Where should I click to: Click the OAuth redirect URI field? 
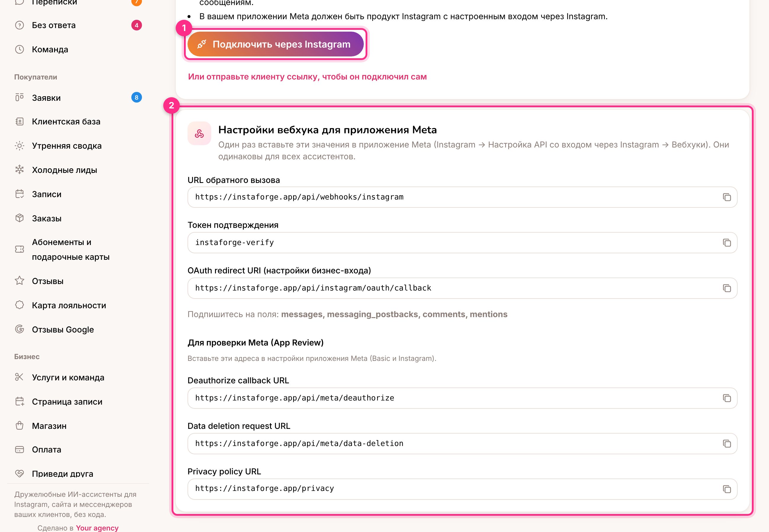462,288
